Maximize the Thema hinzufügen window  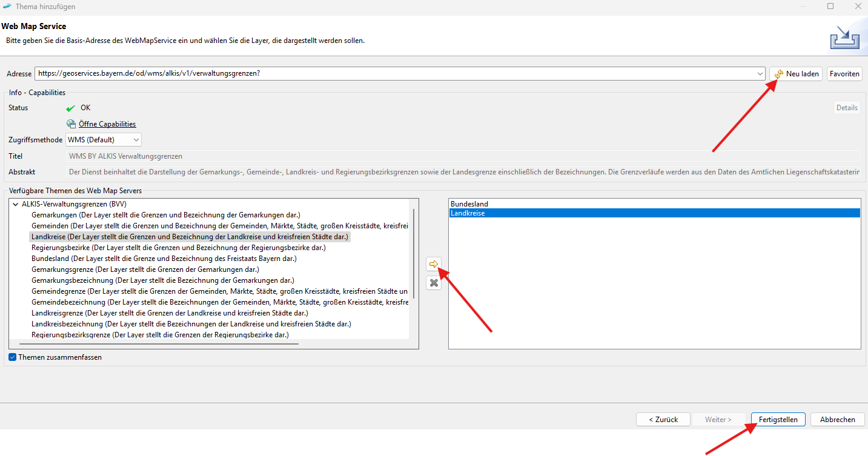[830, 7]
